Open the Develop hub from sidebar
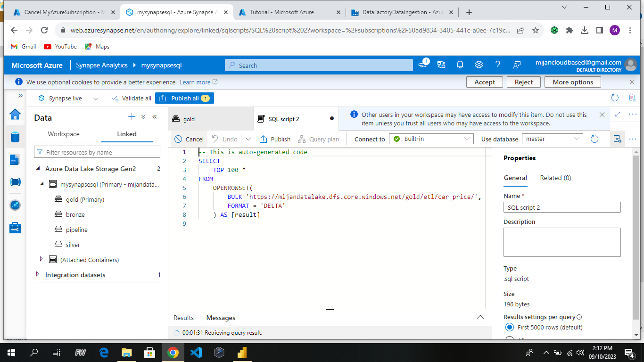644x362 pixels. pyautogui.click(x=15, y=160)
